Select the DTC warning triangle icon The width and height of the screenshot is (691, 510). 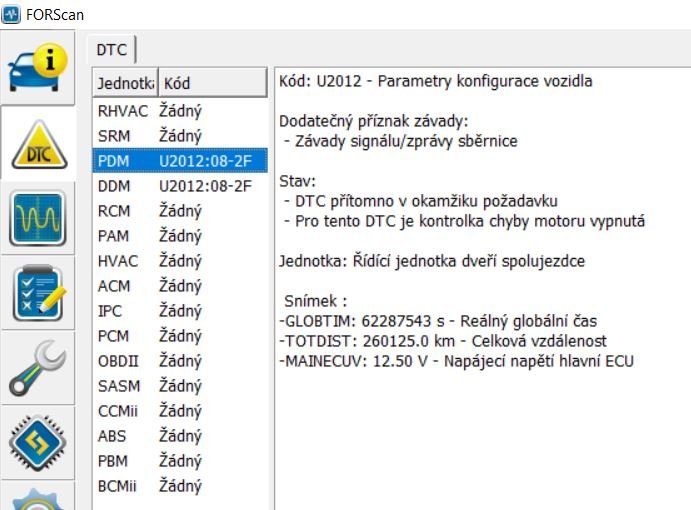pos(38,144)
